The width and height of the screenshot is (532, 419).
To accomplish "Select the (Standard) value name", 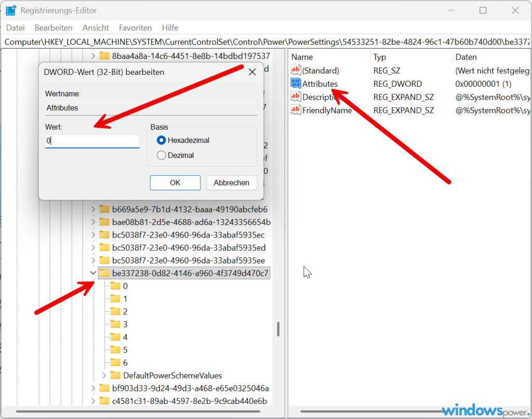I will (321, 70).
